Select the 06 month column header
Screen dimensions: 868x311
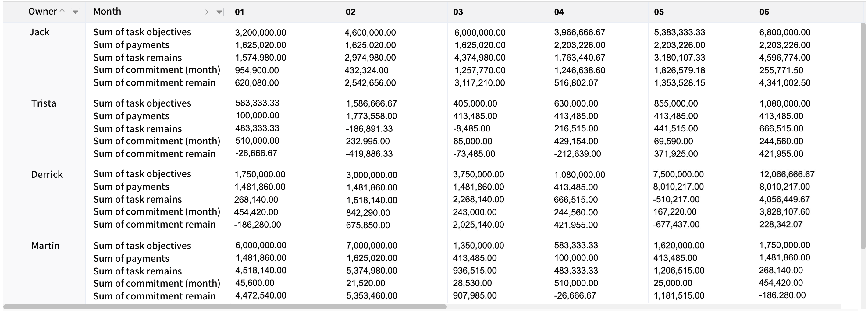(x=764, y=12)
